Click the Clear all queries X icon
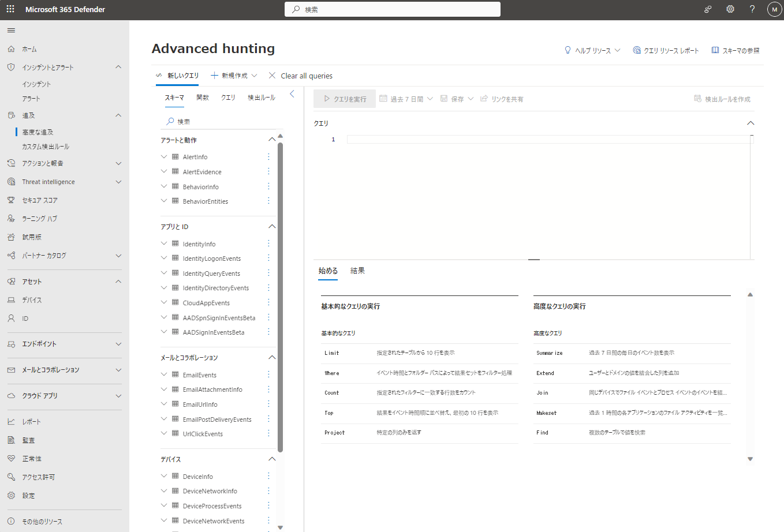The height and width of the screenshot is (532, 784). [272, 76]
